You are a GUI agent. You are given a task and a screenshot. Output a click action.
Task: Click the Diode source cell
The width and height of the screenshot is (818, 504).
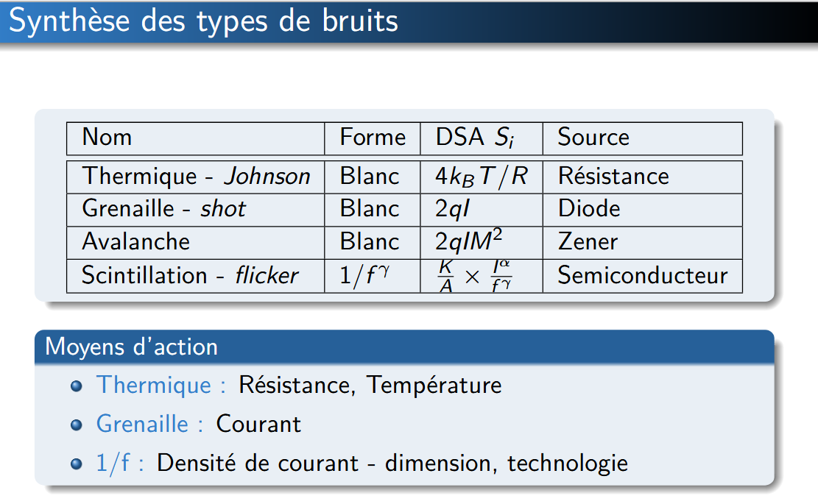coord(589,209)
